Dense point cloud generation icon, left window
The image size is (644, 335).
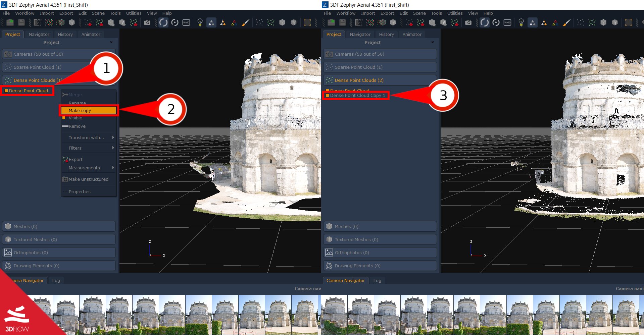click(x=49, y=22)
